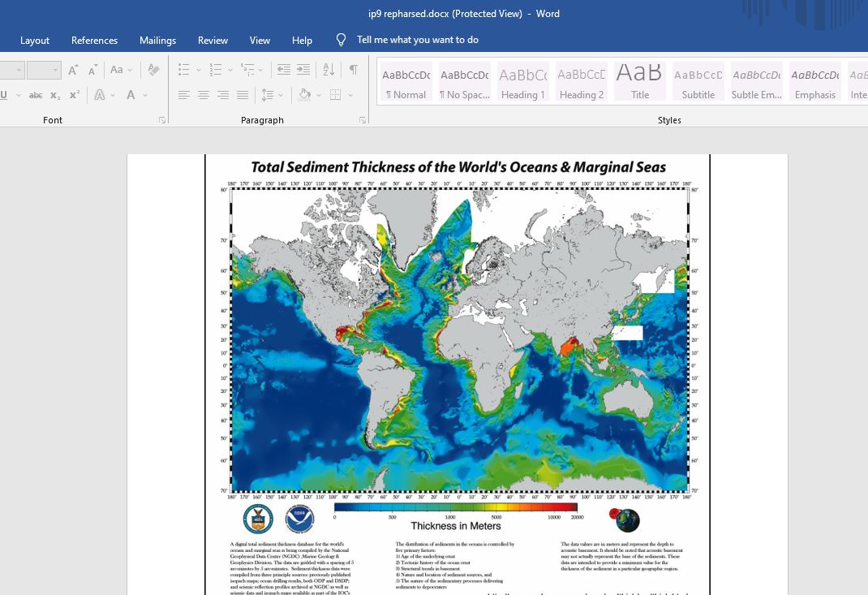Click the Borders icon
The image size is (868, 595).
[336, 95]
